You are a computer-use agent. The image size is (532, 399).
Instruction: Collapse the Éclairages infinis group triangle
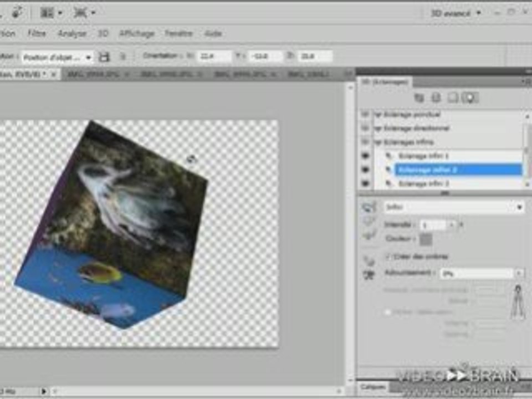(377, 142)
